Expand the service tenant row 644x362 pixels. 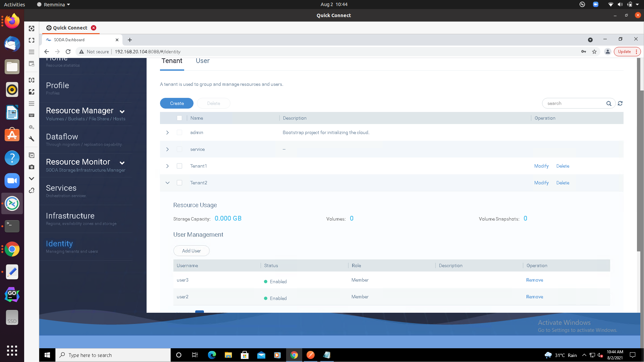coord(167,149)
